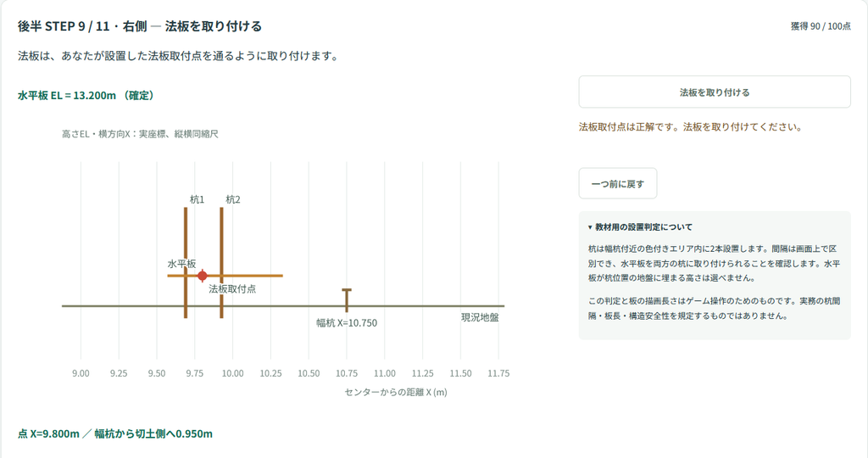This screenshot has height=458, width=868.
Task: Click the 9.00 tick label on axis
Action: [x=81, y=373]
